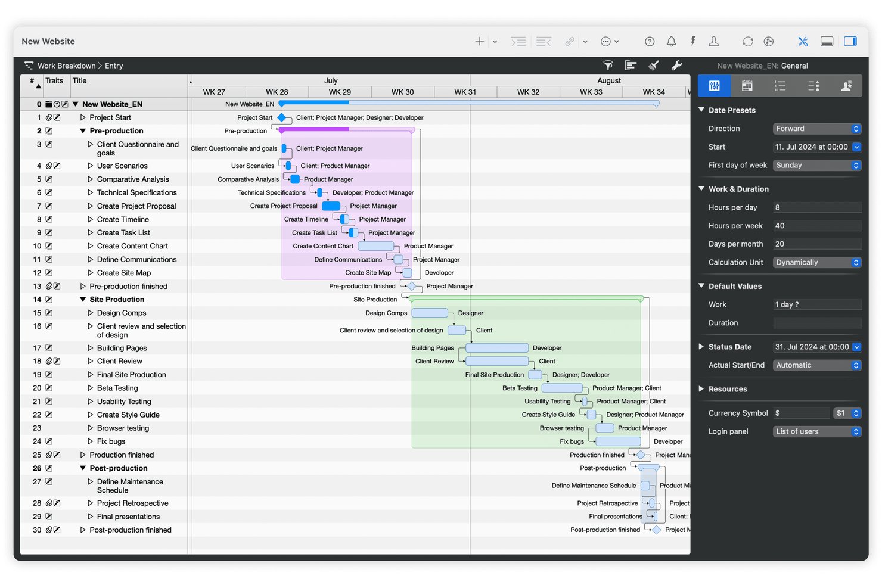Click the New Website_EN project progress bar
Screen dimensions: 882x588
click(469, 104)
